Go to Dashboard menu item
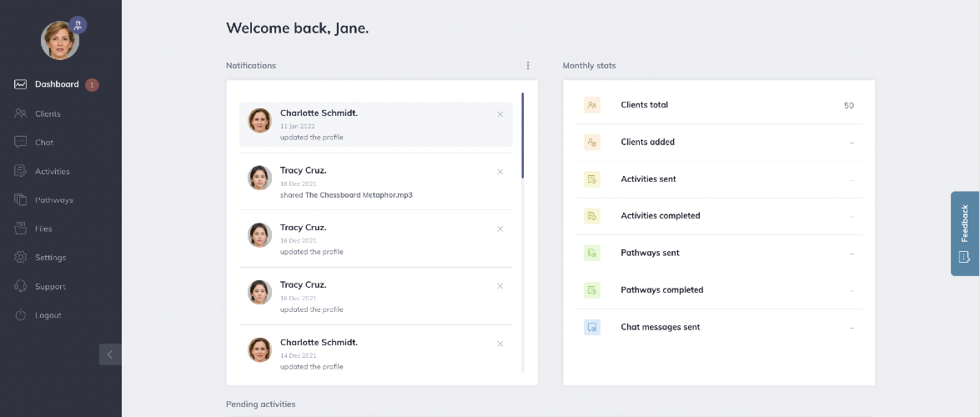This screenshot has height=417, width=980. pyautogui.click(x=57, y=84)
